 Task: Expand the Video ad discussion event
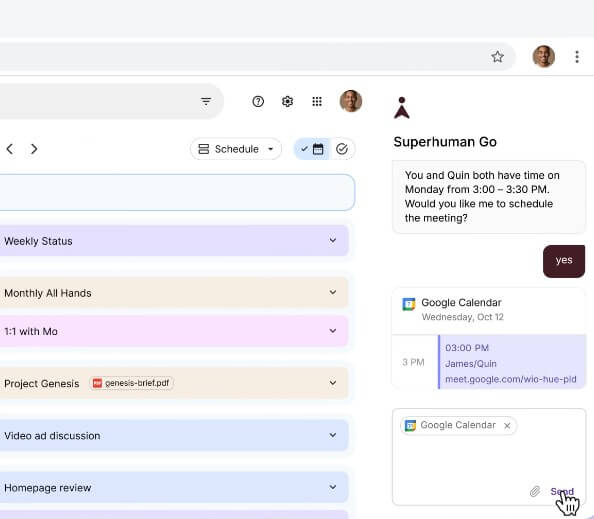tap(333, 435)
